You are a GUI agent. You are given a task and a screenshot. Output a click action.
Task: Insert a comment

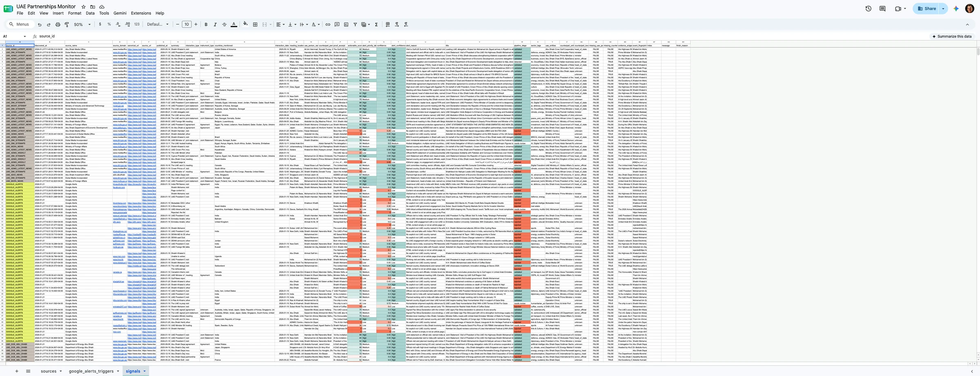(x=337, y=25)
